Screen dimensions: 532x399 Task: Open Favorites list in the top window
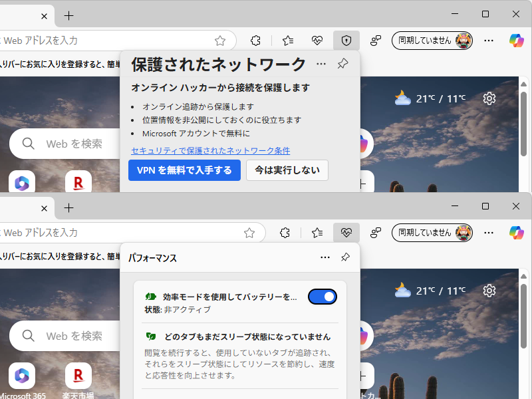(x=288, y=41)
